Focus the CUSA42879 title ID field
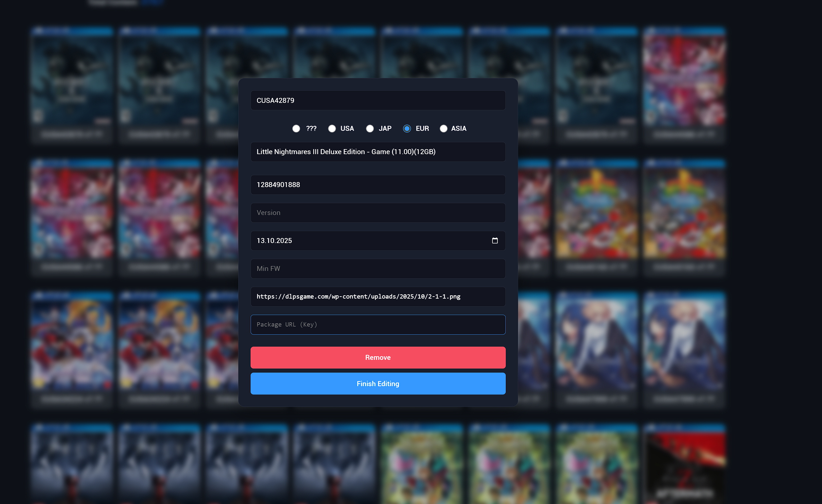This screenshot has width=822, height=504. click(378, 100)
